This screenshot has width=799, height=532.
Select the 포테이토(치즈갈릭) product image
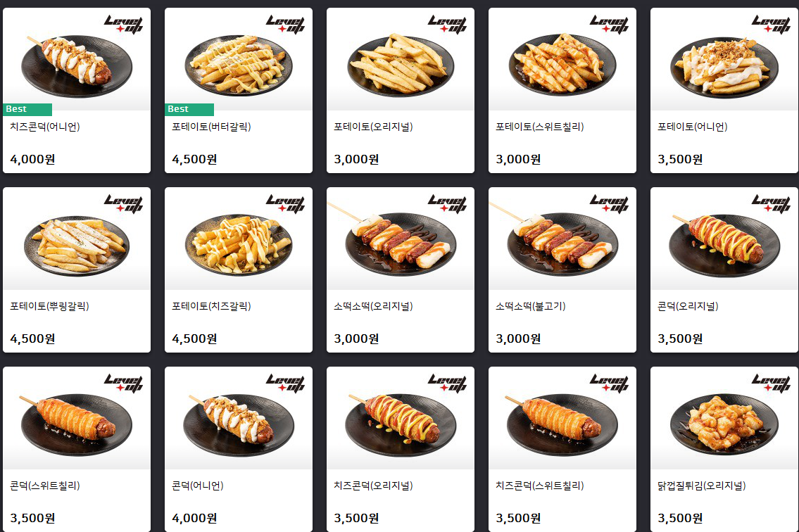pos(239,239)
